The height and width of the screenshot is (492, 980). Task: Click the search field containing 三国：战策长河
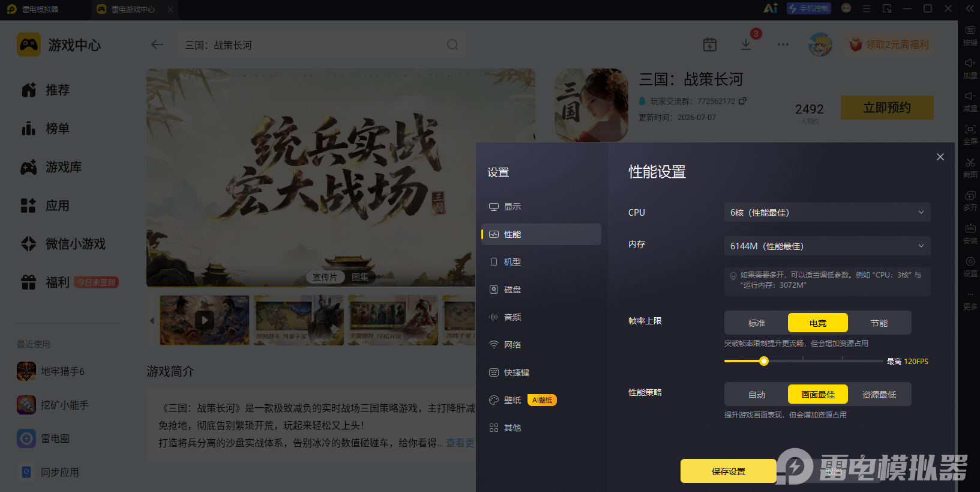click(x=322, y=45)
